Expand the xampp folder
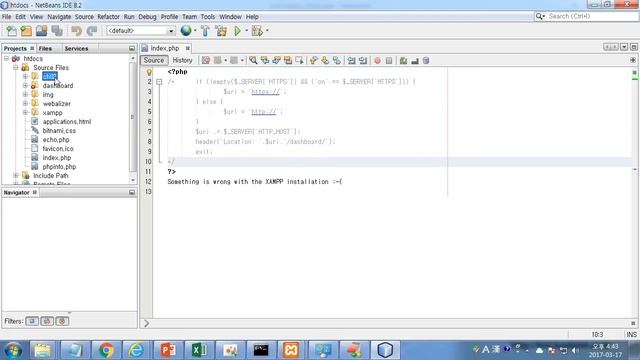640x360 pixels. coord(25,112)
